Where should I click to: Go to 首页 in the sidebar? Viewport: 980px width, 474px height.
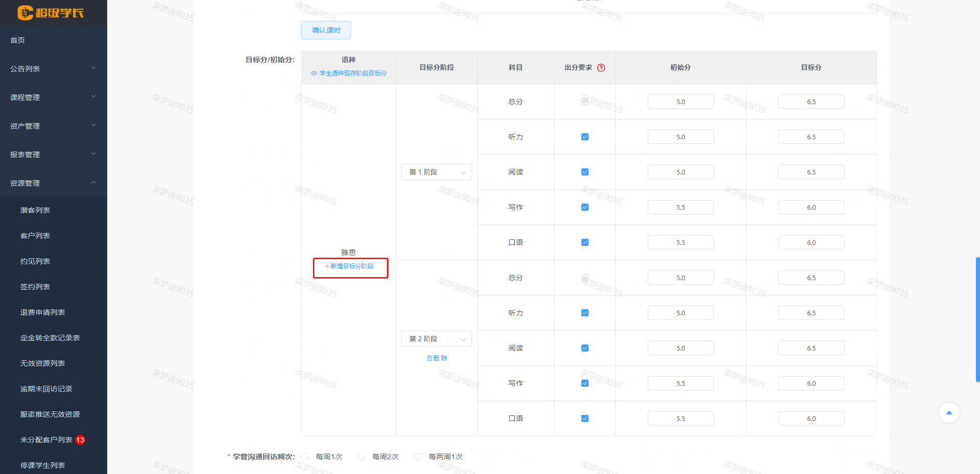pos(17,40)
